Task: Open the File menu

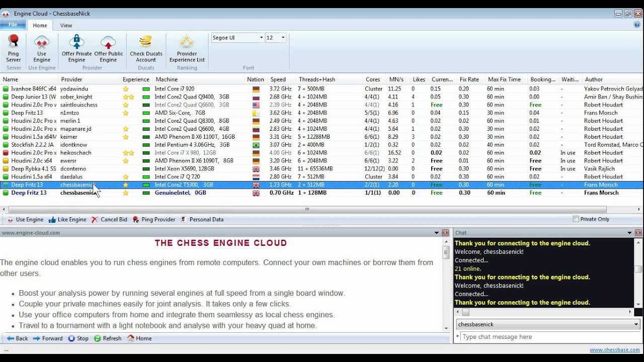Action: coord(13,25)
